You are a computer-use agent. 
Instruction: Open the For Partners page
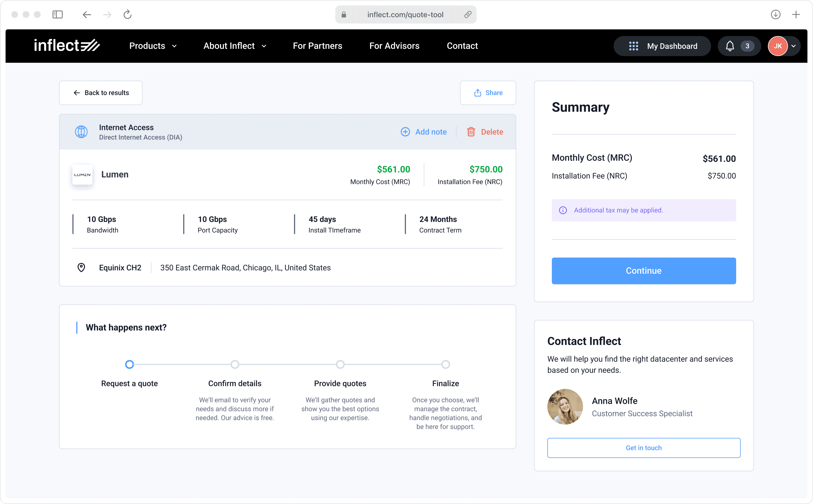[x=317, y=46]
